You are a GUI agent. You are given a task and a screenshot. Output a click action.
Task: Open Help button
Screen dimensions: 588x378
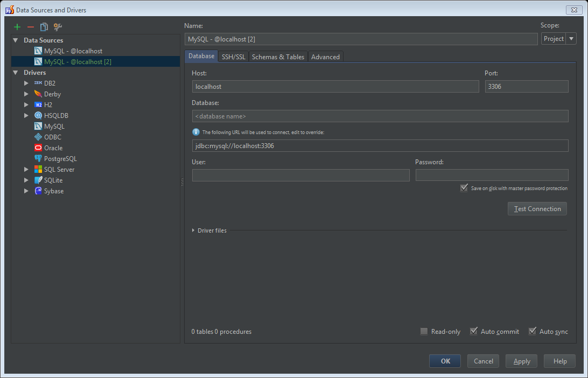560,361
